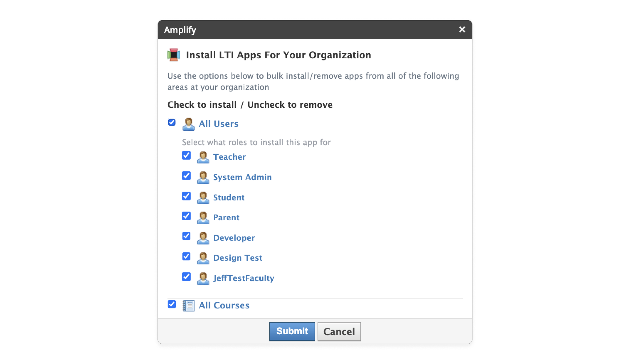The height and width of the screenshot is (364, 630).
Task: Uncheck the Developer role checkbox
Action: (186, 237)
